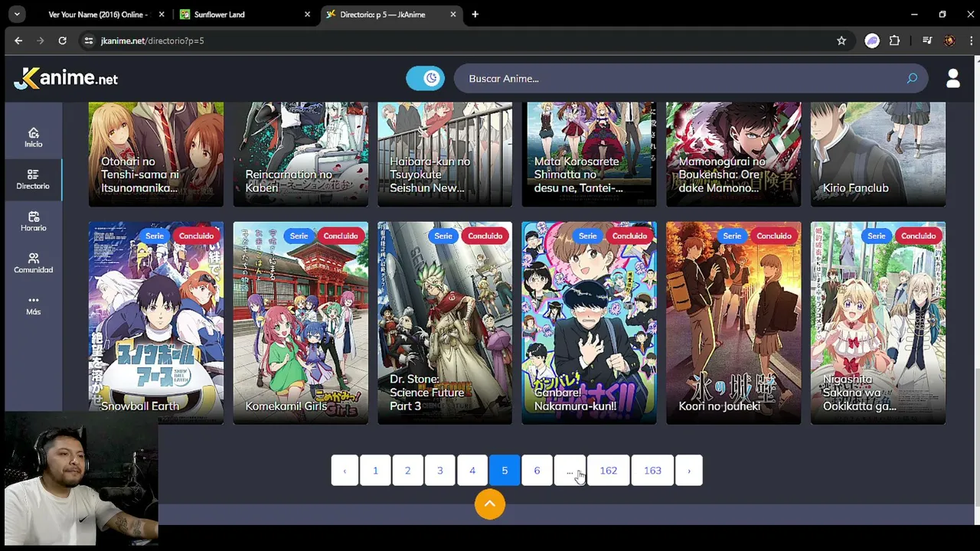This screenshot has width=980, height=551.
Task: Open Horario in the sidebar
Action: click(x=33, y=221)
